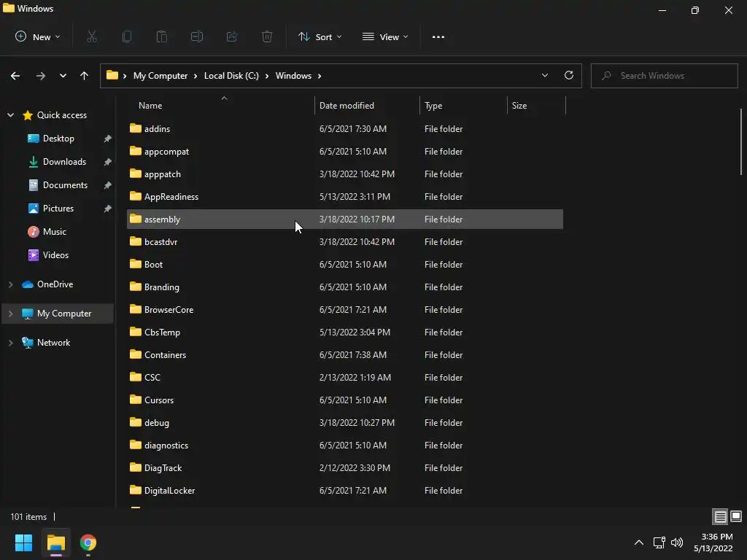The width and height of the screenshot is (747, 560).
Task: Click the network icon in system tray
Action: (659, 542)
